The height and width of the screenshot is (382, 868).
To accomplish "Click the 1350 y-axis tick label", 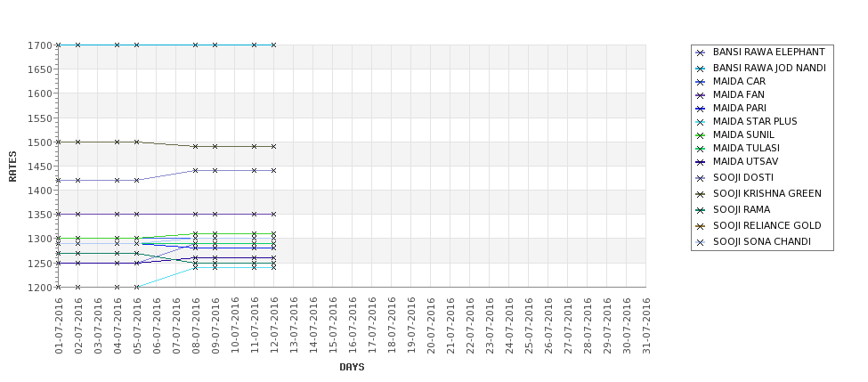I will (40, 215).
